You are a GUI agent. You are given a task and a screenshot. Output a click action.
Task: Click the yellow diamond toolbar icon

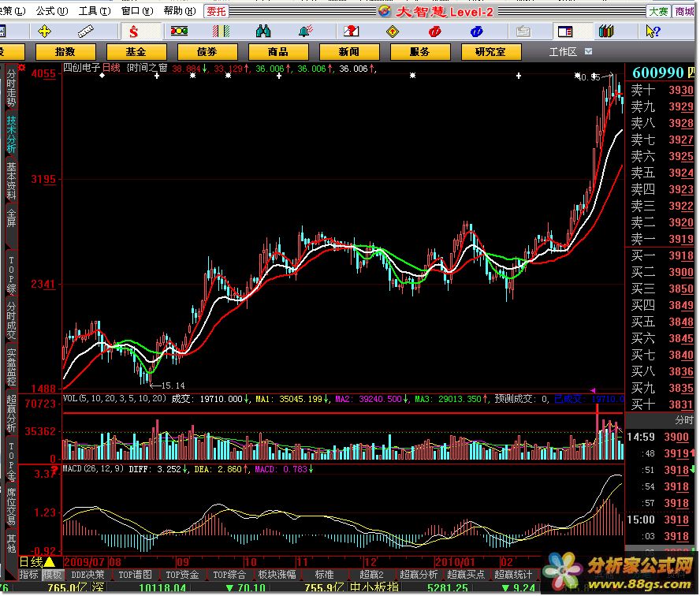click(392, 32)
